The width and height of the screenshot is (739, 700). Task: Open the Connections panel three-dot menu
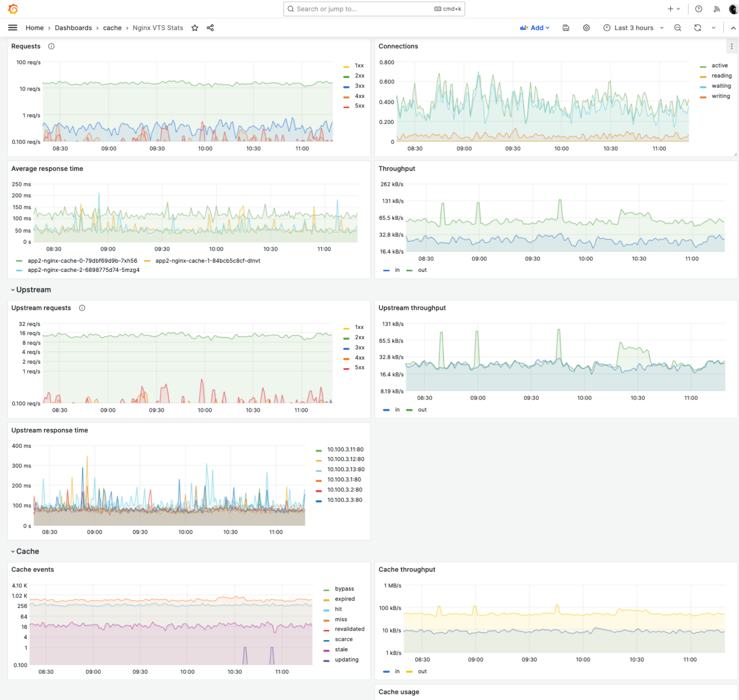[731, 46]
